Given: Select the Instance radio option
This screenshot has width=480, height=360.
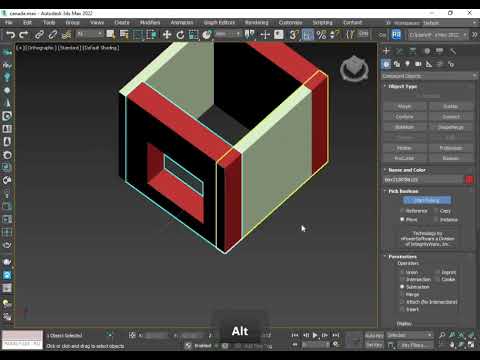Looking at the screenshot, I should pos(436,220).
